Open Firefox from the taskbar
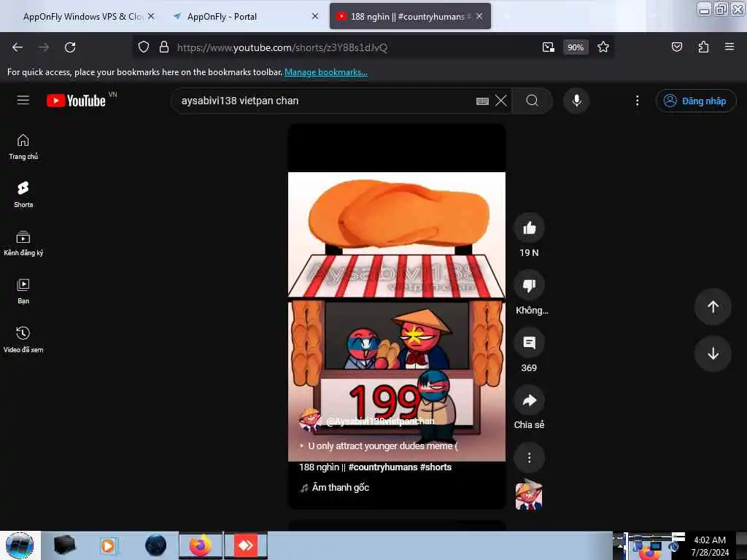The image size is (747, 560). click(x=201, y=545)
